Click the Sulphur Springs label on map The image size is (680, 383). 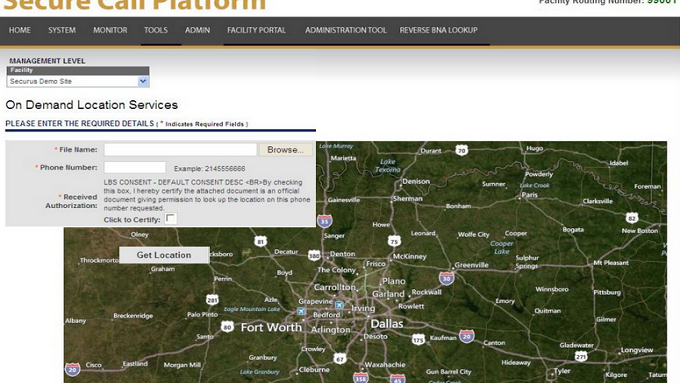527,262
